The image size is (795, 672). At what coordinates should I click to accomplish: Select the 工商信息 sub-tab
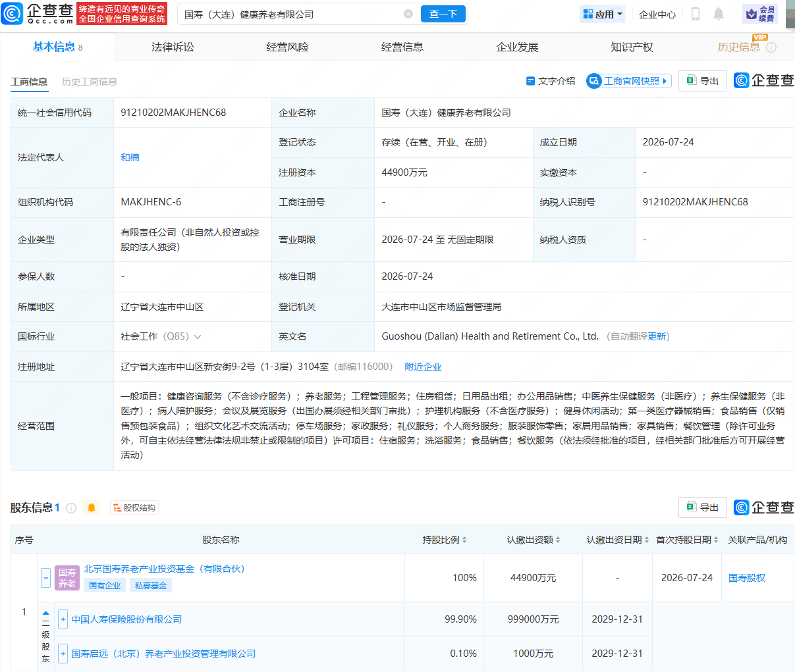(x=29, y=82)
